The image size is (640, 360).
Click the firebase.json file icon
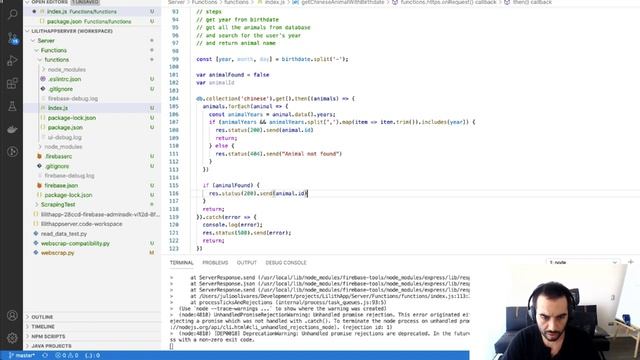[40, 185]
